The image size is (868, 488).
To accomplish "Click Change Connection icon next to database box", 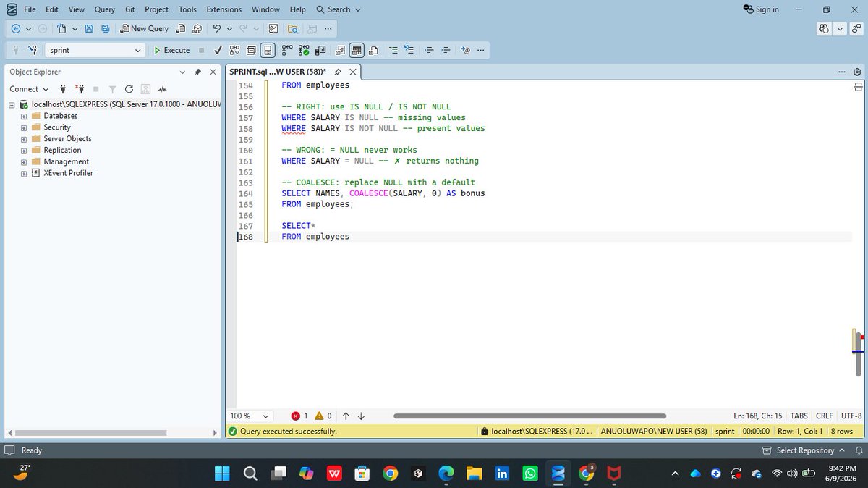I will pyautogui.click(x=33, y=50).
